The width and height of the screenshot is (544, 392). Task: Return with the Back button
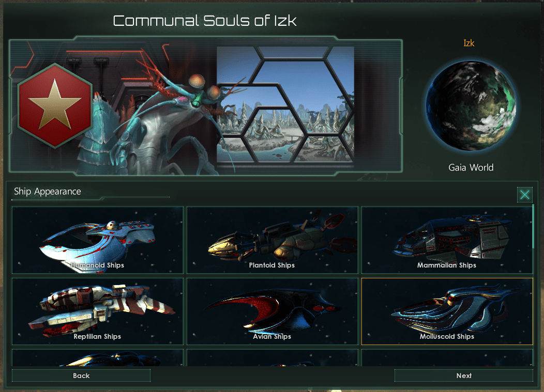click(81, 375)
